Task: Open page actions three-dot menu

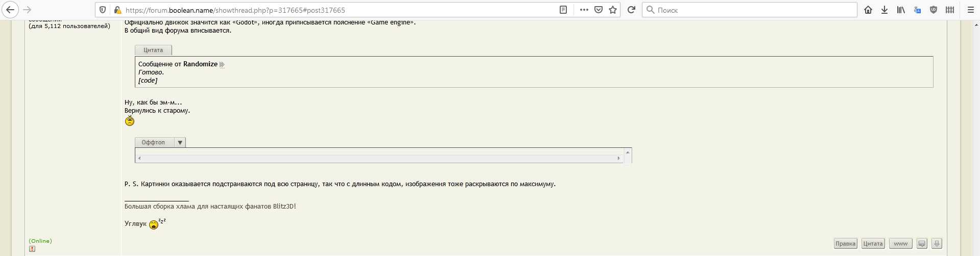Action: click(x=584, y=10)
